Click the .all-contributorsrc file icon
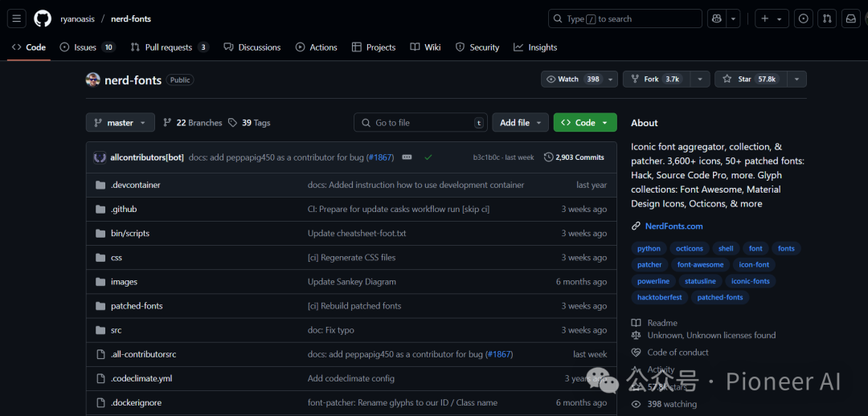The width and height of the screenshot is (868, 416). point(100,354)
